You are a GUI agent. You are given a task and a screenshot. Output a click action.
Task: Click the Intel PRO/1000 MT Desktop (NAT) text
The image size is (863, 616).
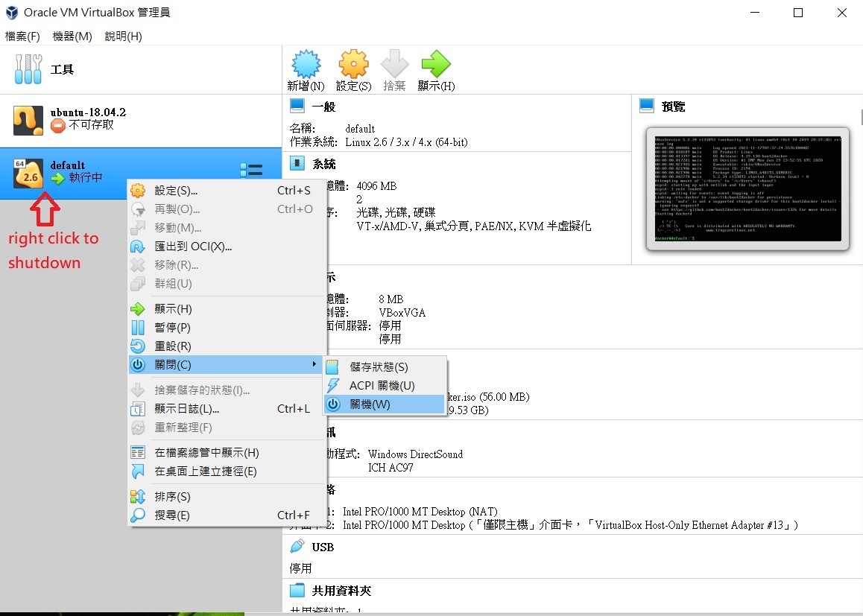(420, 512)
